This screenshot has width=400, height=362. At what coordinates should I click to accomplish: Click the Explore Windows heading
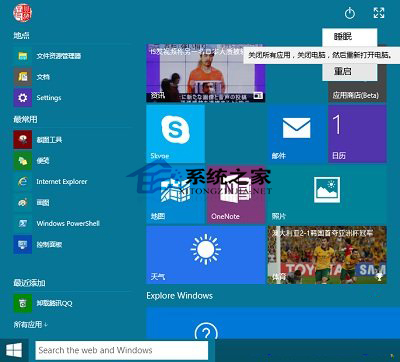180,296
